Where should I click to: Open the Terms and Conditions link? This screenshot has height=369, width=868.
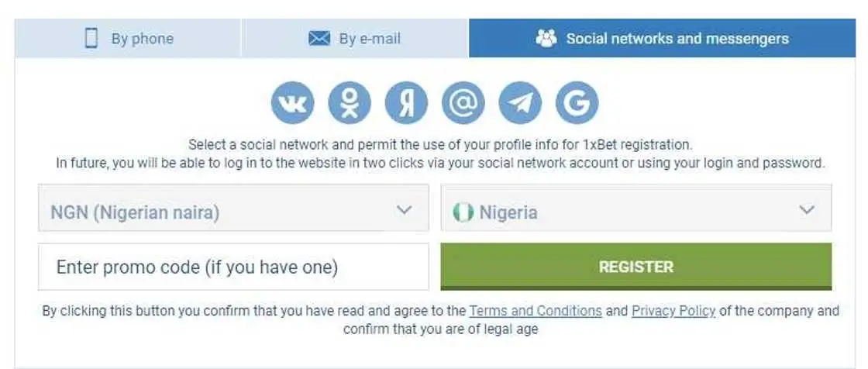click(536, 311)
